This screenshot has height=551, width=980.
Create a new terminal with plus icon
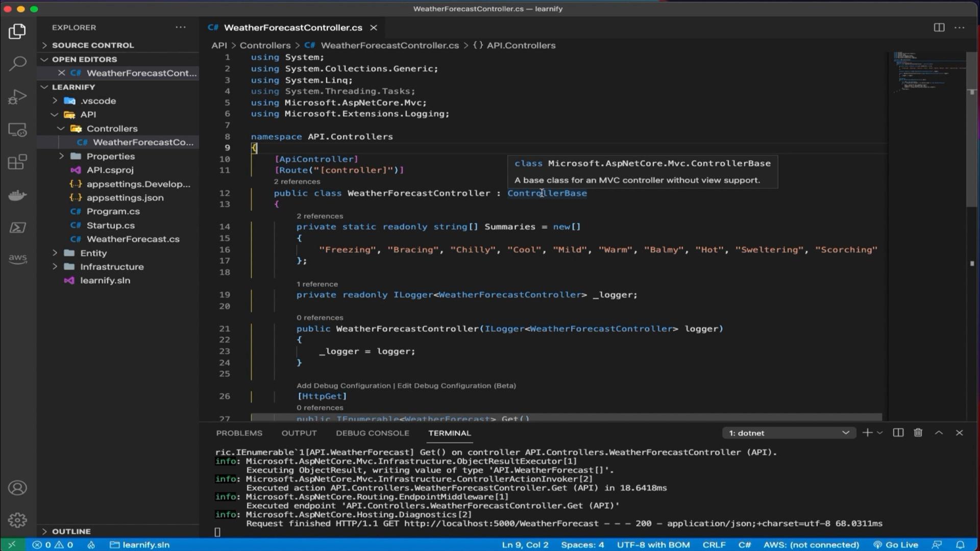(x=867, y=433)
